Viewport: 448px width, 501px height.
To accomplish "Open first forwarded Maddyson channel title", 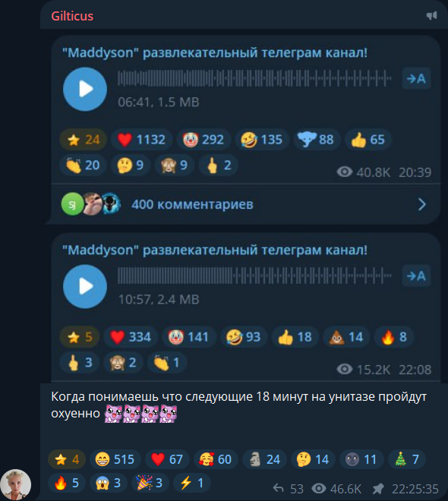I will coord(215,52).
